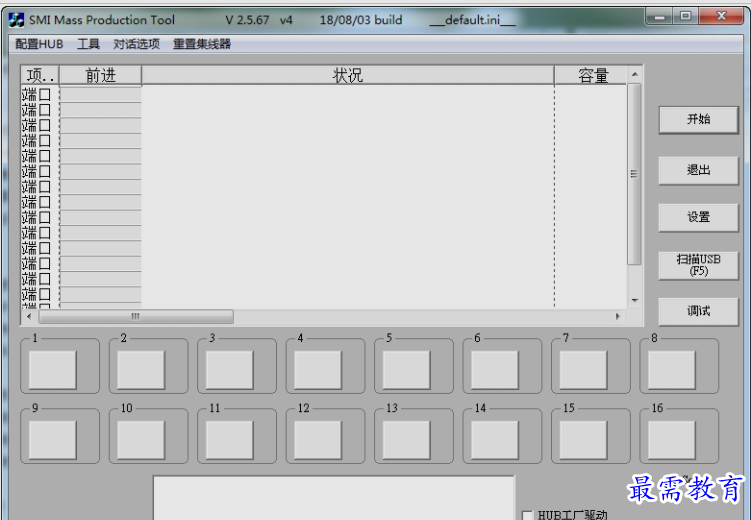Screen dimensions: 751x520
Task: Select port slot 16 box
Action: (671, 440)
